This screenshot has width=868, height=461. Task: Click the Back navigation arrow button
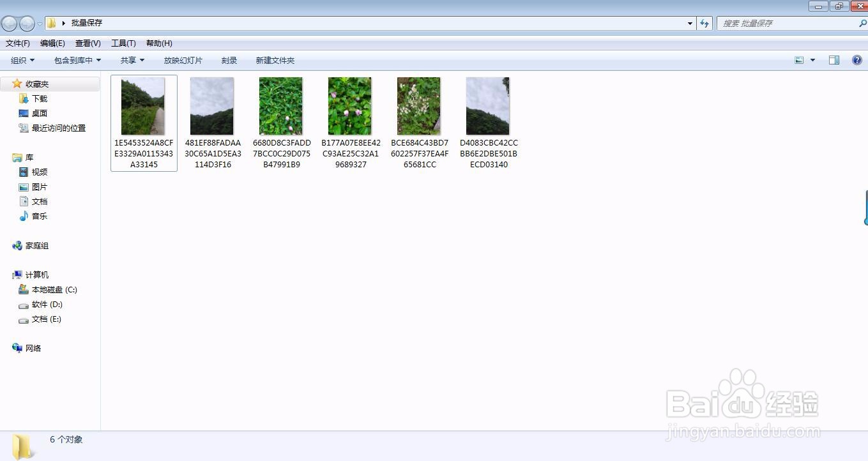[9, 24]
